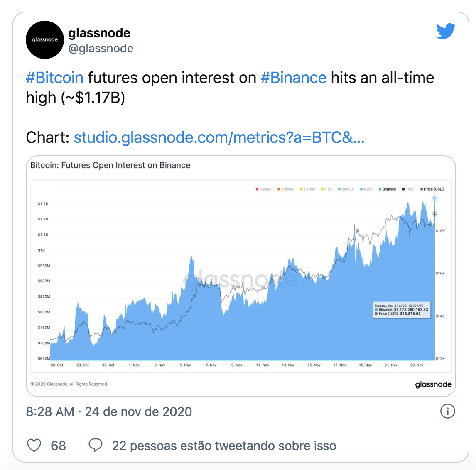Toggle Bybit series in chart legend
The width and height of the screenshot is (476, 470).
pos(366,189)
